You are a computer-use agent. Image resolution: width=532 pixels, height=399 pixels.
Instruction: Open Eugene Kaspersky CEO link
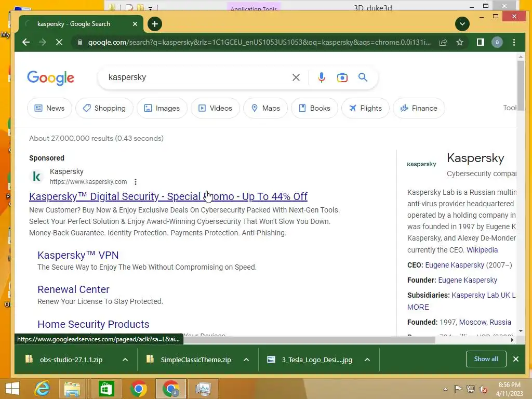pyautogui.click(x=455, y=265)
